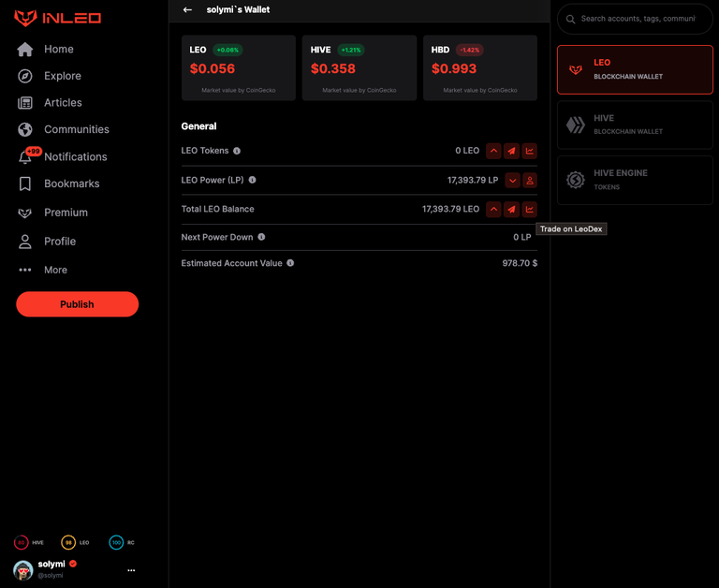Click the up-arrow icon in the Total LEO Balance row

(x=493, y=209)
